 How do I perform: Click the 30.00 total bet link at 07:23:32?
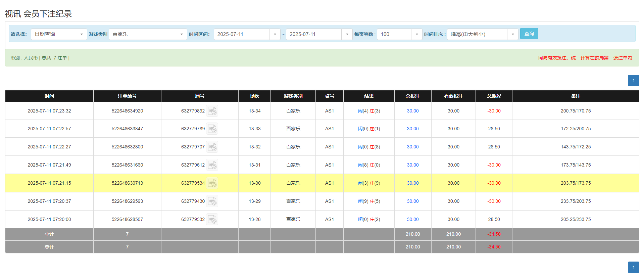[x=412, y=111]
